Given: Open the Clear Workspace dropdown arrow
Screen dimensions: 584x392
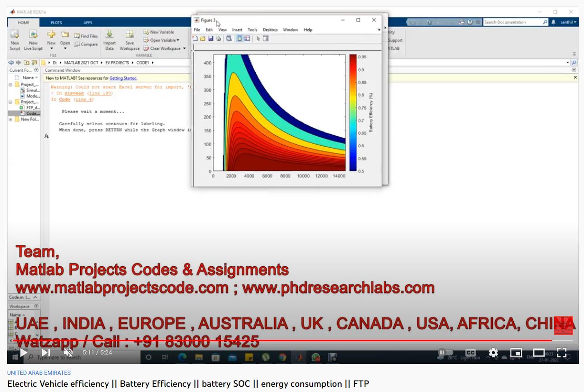Looking at the screenshot, I should point(185,48).
